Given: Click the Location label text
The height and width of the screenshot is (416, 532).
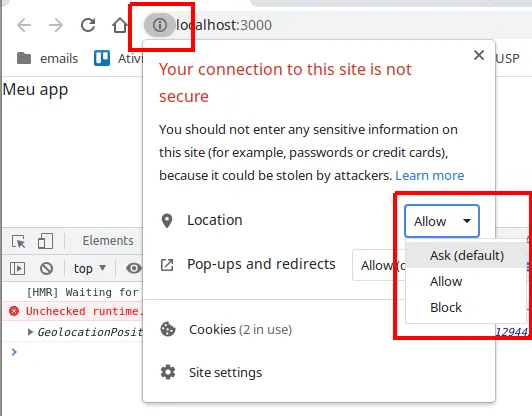Looking at the screenshot, I should [215, 220].
